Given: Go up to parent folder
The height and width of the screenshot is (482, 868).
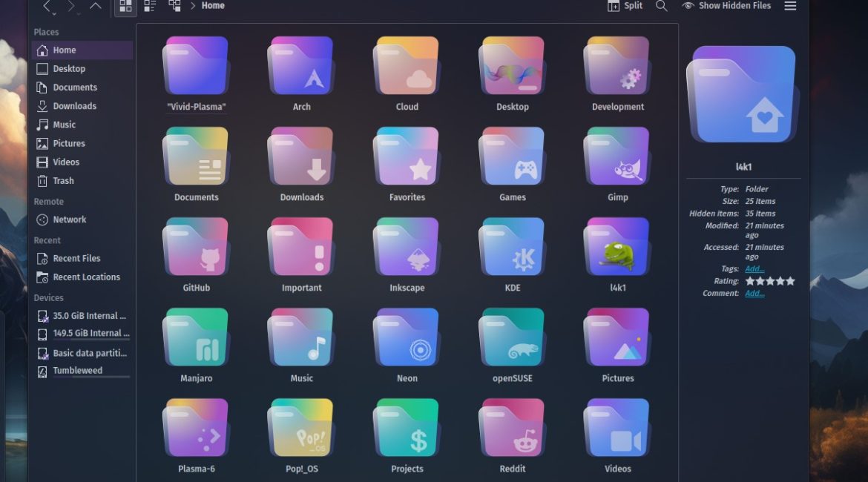Looking at the screenshot, I should tap(96, 7).
